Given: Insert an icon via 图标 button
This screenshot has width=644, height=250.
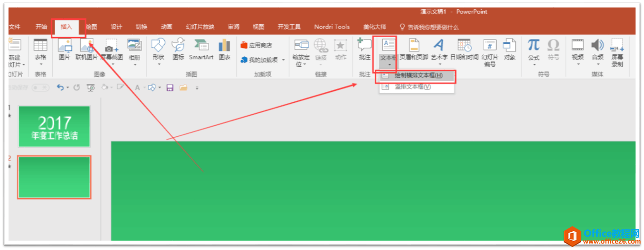Looking at the screenshot, I should (178, 49).
